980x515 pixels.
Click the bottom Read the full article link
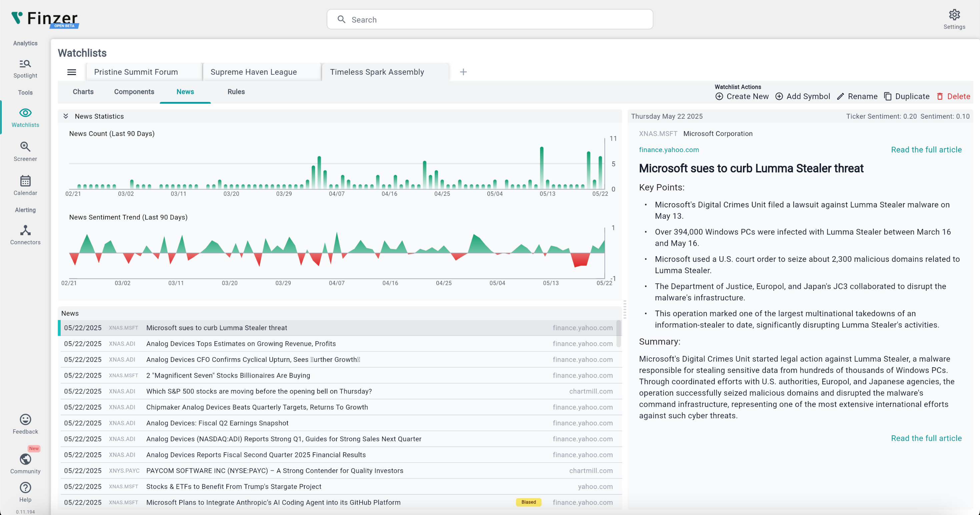coord(926,438)
